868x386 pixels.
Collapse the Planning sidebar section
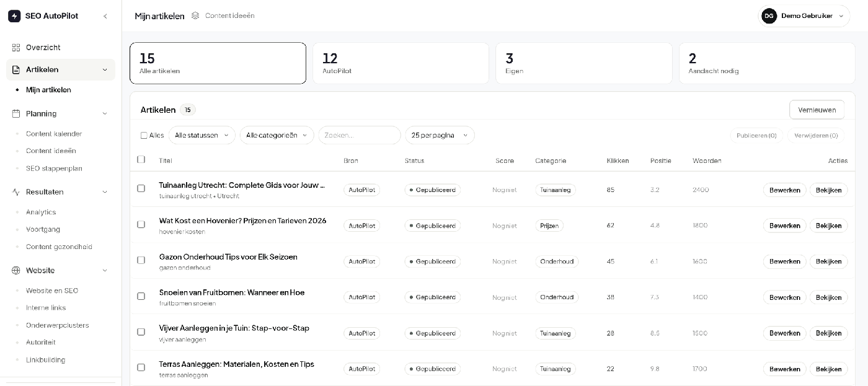[105, 114]
